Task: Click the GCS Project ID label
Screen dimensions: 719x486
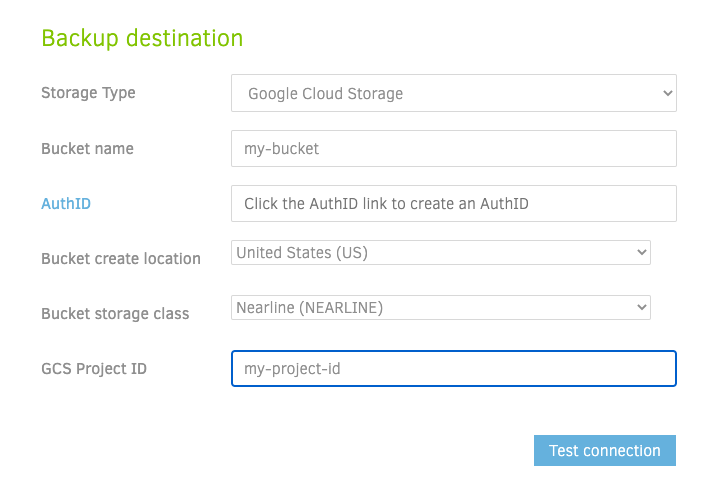Action: click(94, 369)
